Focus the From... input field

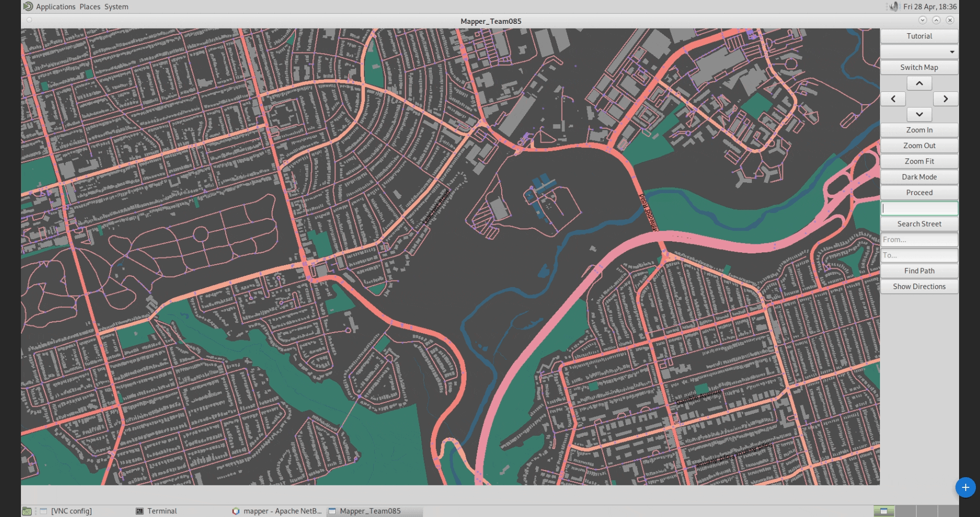pos(919,240)
